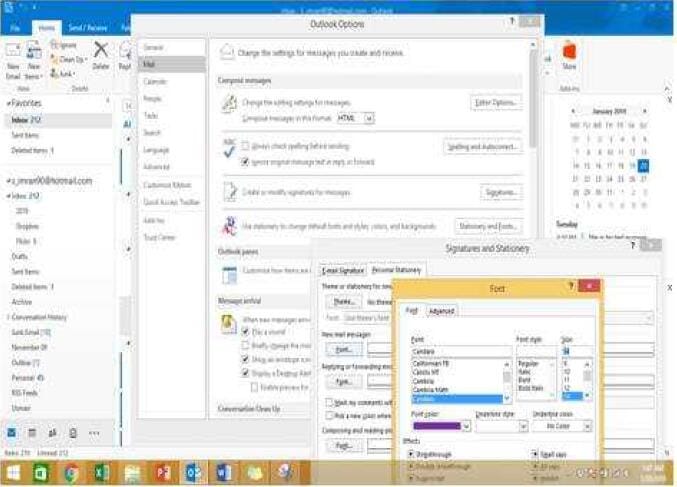This screenshot has height=487, width=677.
Task: Open Calendar view in navigation bar
Action: (32, 432)
